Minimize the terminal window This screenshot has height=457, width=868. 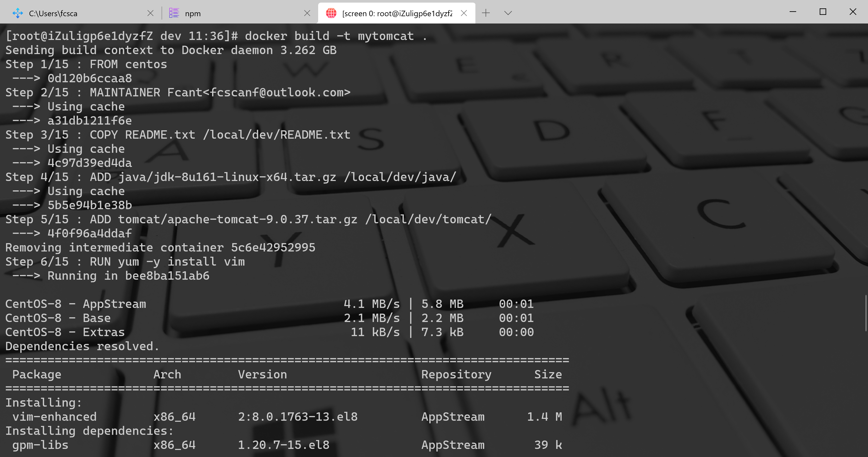pyautogui.click(x=793, y=12)
